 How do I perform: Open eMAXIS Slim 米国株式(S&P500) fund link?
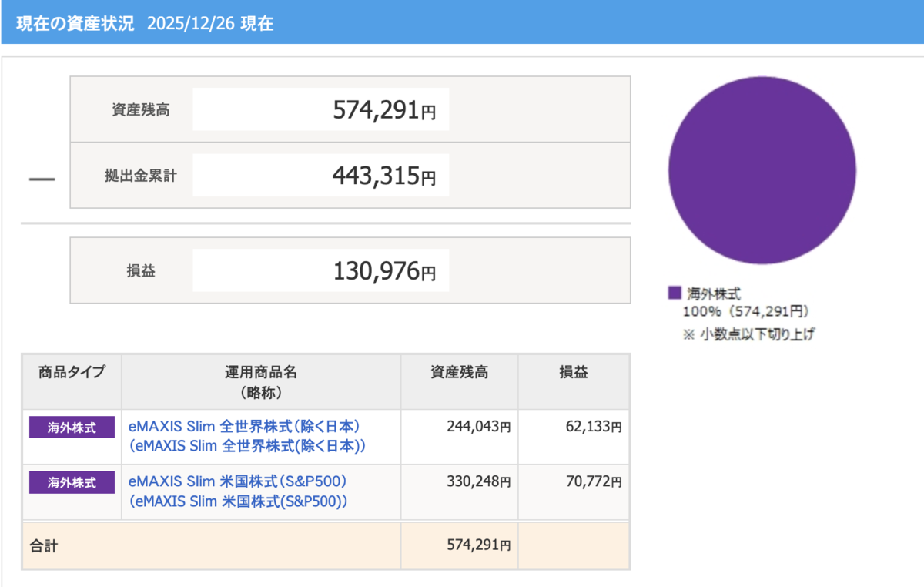click(239, 491)
